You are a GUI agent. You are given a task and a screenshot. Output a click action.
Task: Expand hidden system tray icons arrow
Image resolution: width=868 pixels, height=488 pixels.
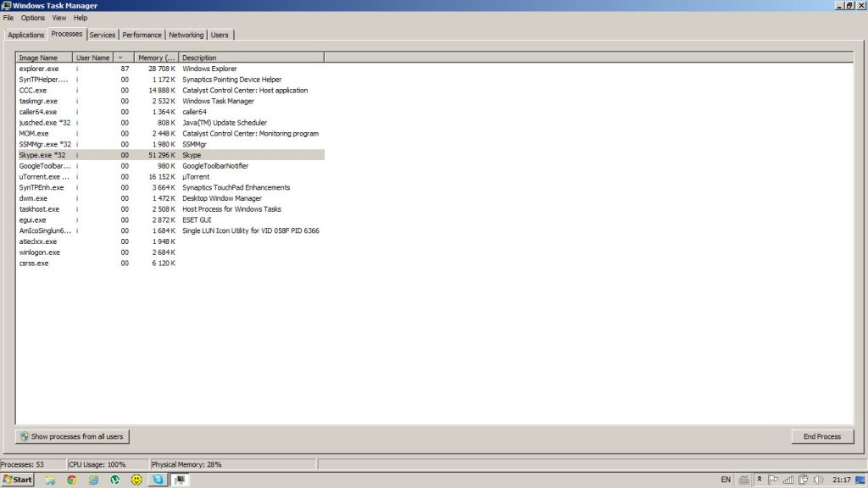tap(759, 480)
